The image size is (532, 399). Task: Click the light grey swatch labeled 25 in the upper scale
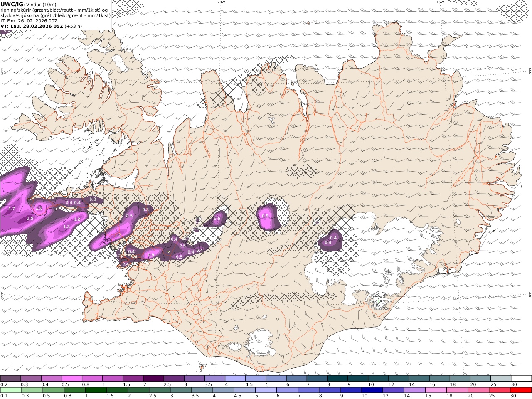[x=502, y=378]
